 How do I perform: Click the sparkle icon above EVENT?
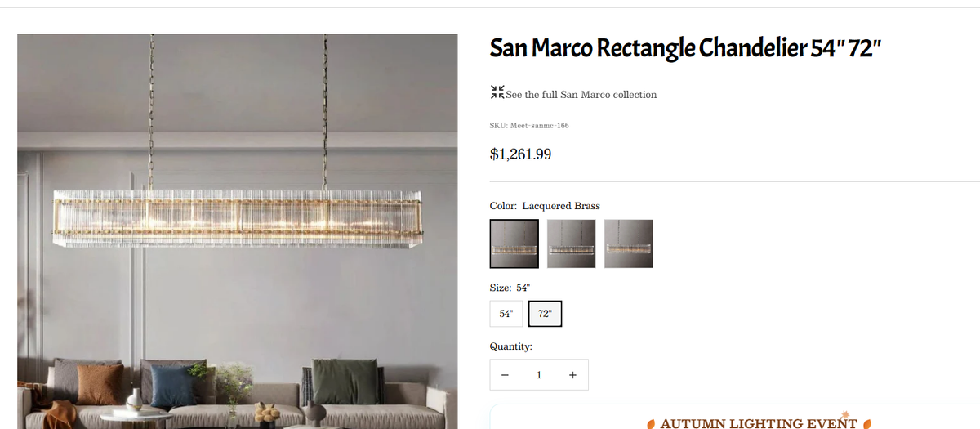[845, 414]
